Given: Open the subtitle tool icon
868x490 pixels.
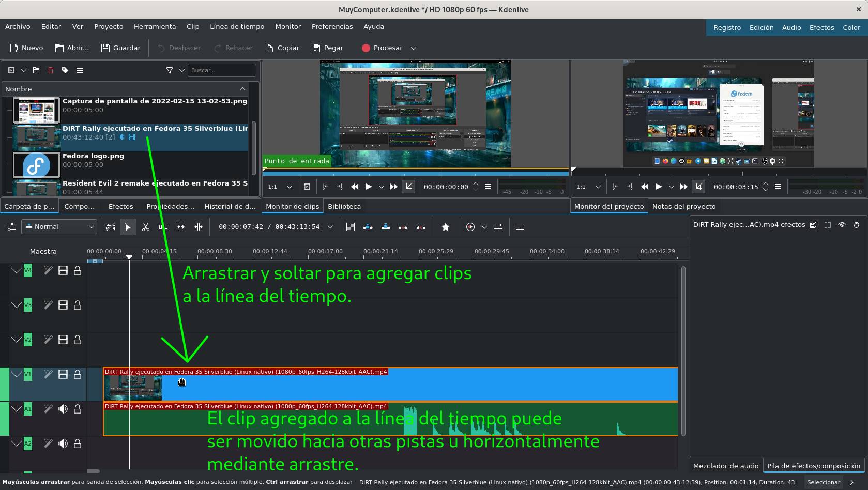Looking at the screenshot, I should (x=520, y=227).
